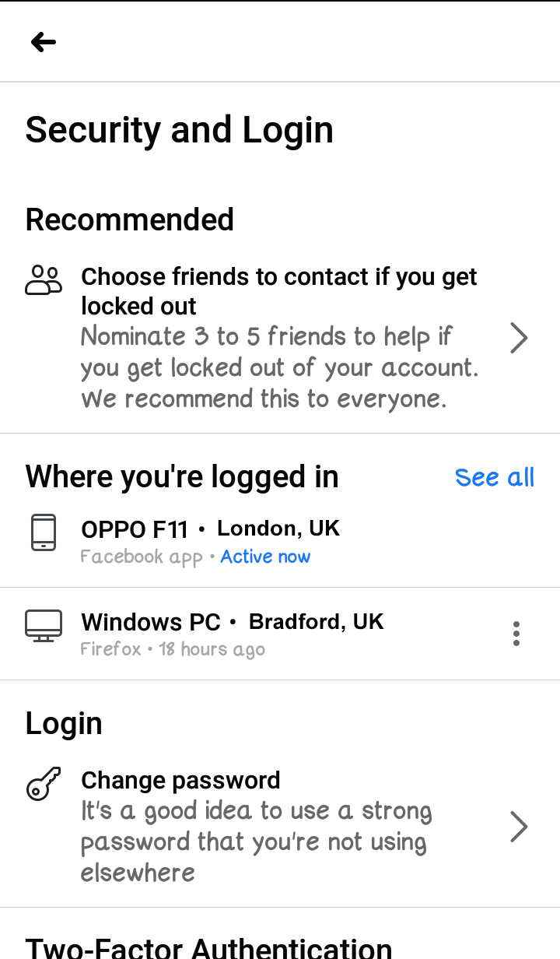The width and height of the screenshot is (560, 959).
Task: Click the friends icon beside trusted contacts
Action: (x=44, y=279)
